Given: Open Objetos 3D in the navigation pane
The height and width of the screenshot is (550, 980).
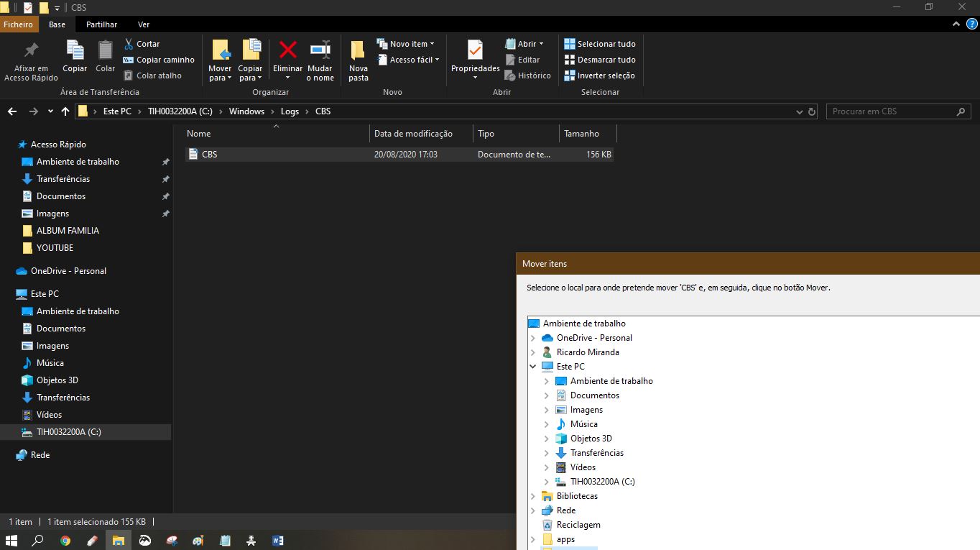Looking at the screenshot, I should [x=57, y=380].
